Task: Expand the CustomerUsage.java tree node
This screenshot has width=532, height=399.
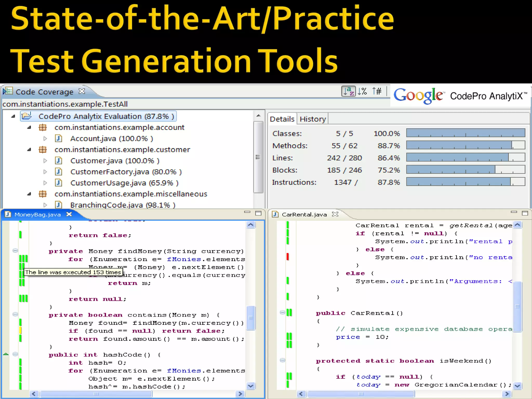Action: pyautogui.click(x=45, y=183)
